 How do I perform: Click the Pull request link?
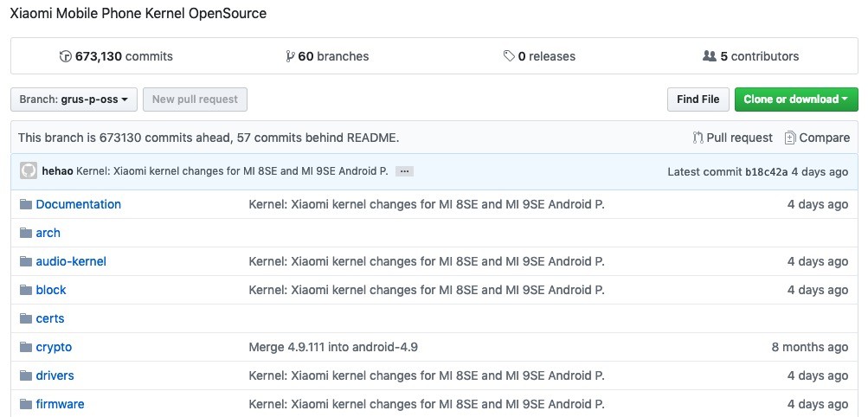733,138
